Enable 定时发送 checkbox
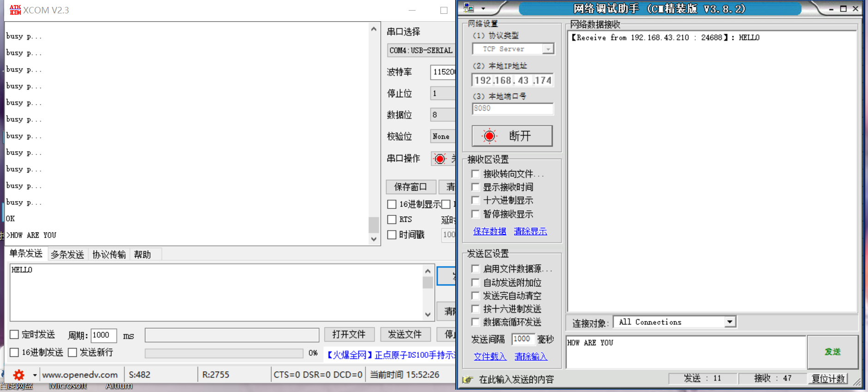868x392 pixels. click(14, 334)
